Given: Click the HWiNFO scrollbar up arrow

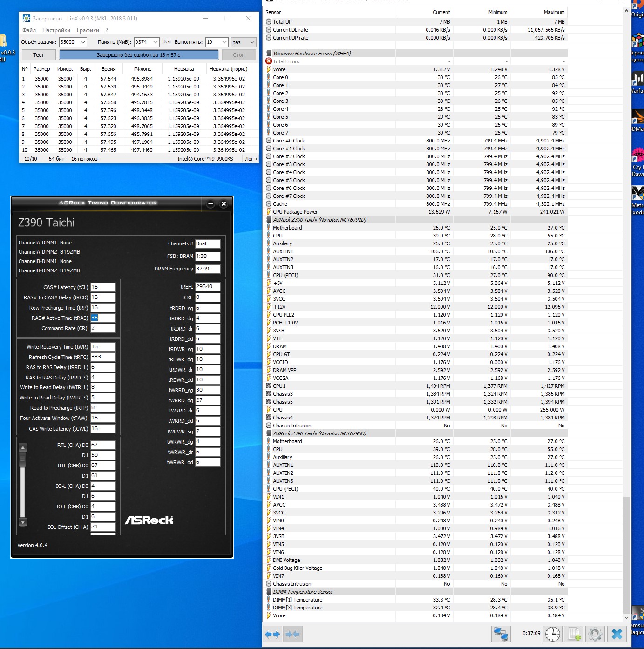Looking at the screenshot, I should pyautogui.click(x=627, y=11).
